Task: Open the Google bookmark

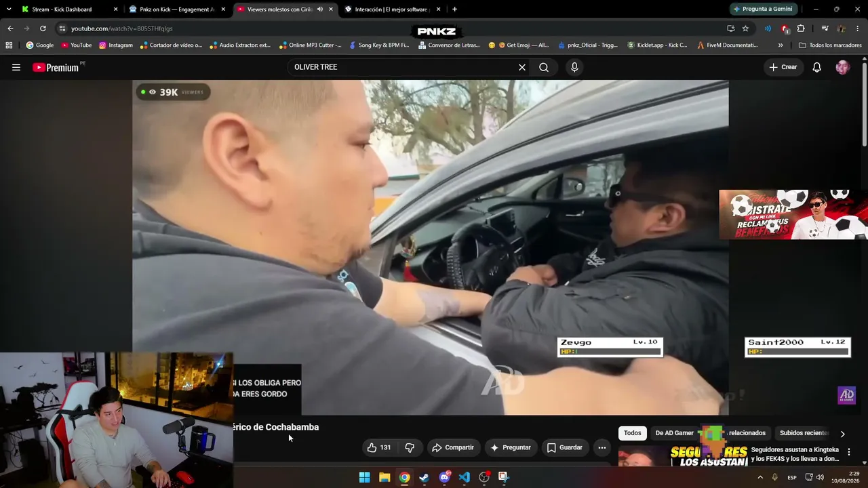Action: 39,45
